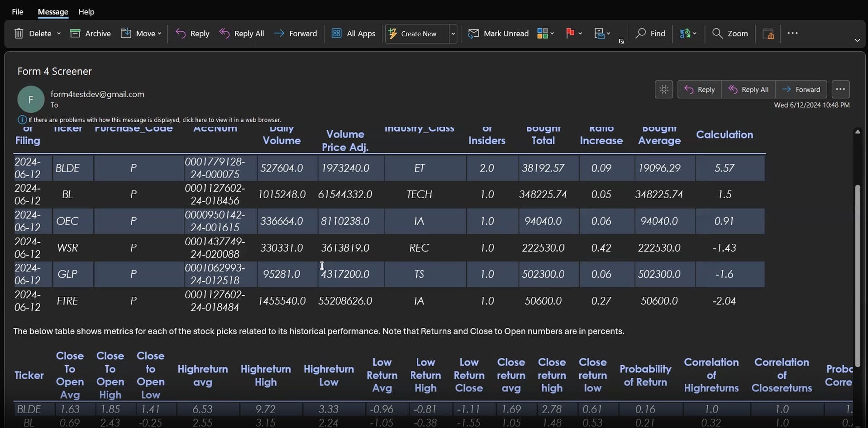Toggle the dark/light background sun button
This screenshot has width=868, height=428.
click(x=663, y=90)
